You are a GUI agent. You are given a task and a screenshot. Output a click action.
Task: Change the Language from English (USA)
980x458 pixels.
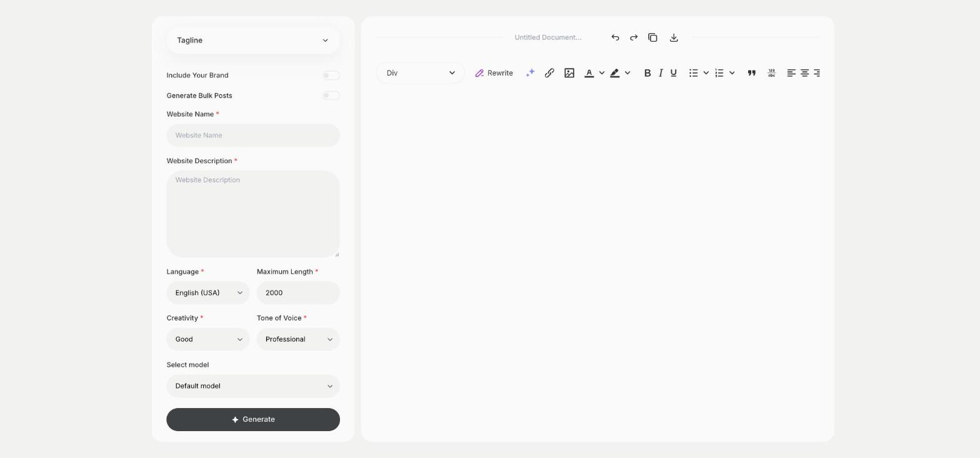(x=208, y=293)
